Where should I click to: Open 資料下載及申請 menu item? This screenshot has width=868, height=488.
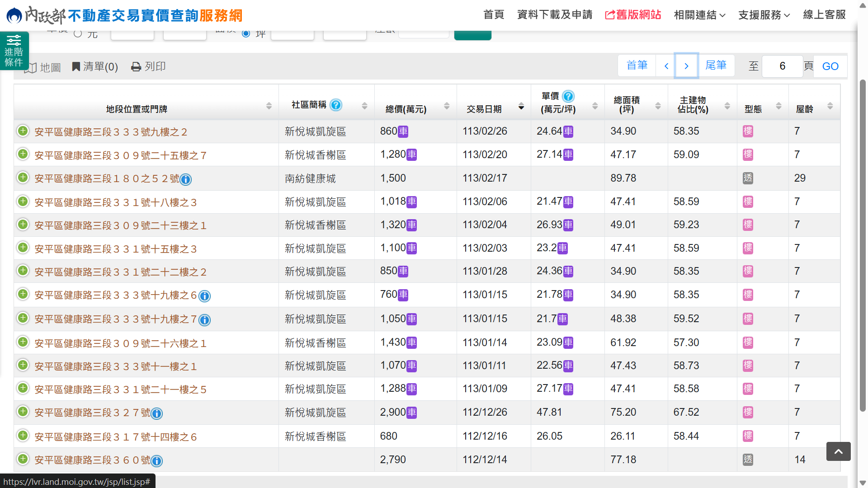[555, 15]
